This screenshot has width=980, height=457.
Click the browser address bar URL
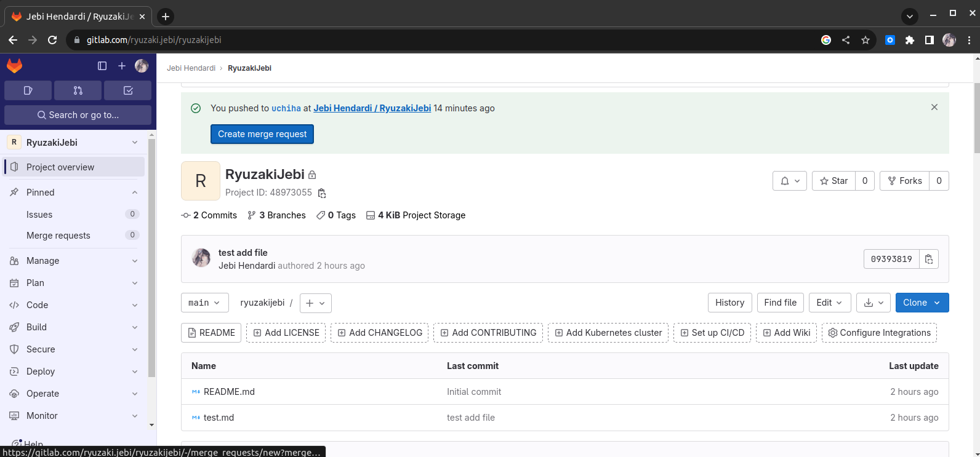point(154,40)
